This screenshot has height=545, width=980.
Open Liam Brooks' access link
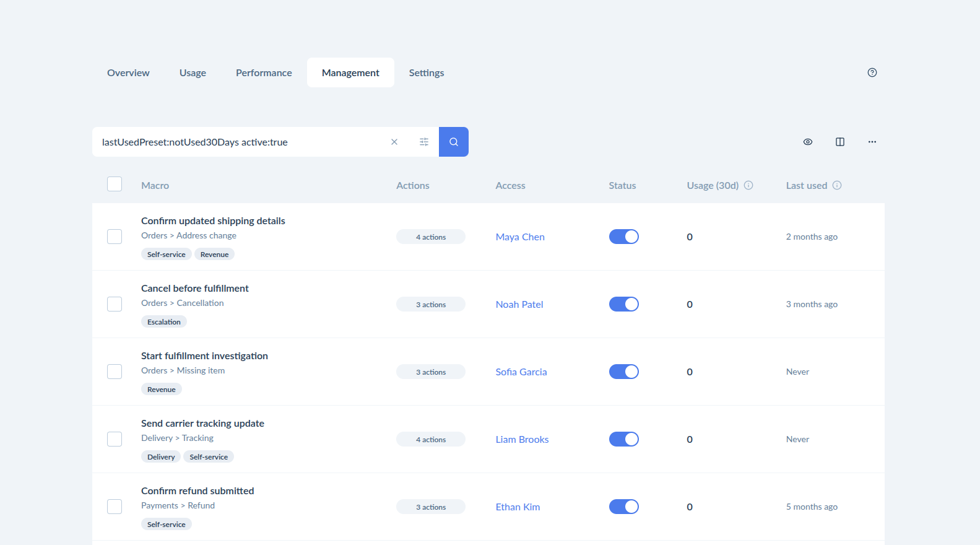[x=522, y=439]
